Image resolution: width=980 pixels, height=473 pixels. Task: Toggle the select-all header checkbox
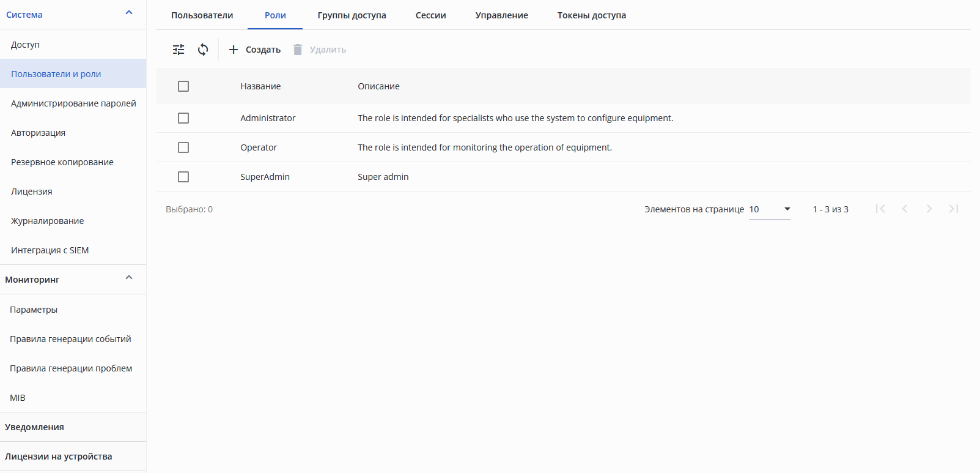[x=183, y=86]
